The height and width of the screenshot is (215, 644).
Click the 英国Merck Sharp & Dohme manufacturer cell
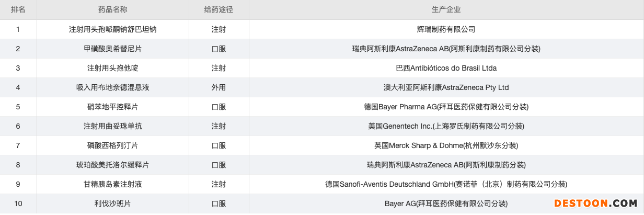click(x=446, y=145)
